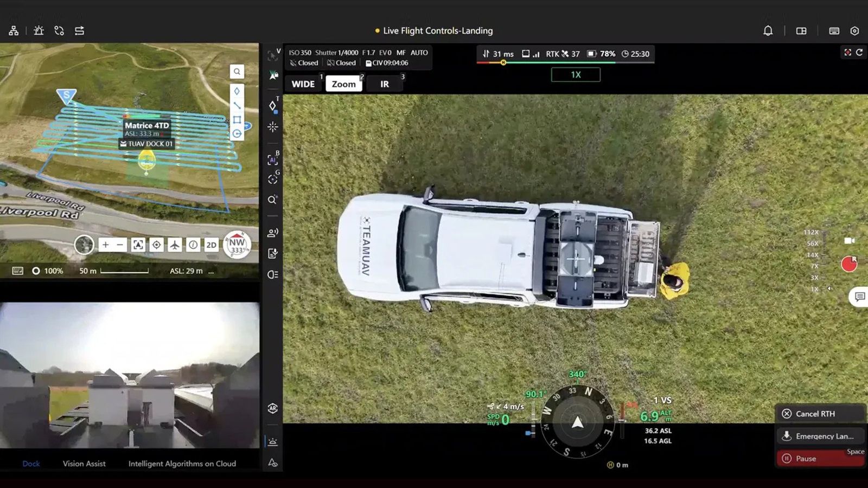Select the Dock tab
The width and height of the screenshot is (868, 488).
coord(31,464)
